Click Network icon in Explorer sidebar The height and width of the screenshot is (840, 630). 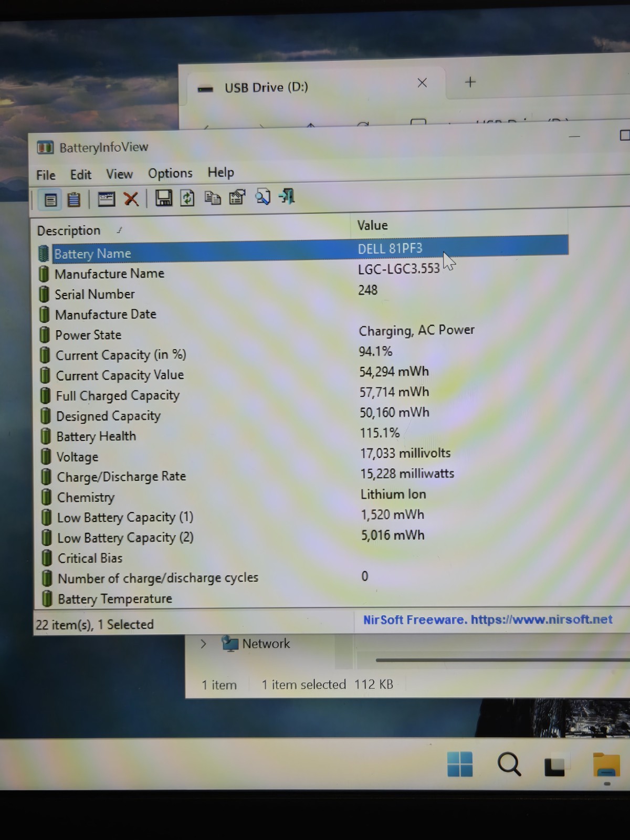230,643
